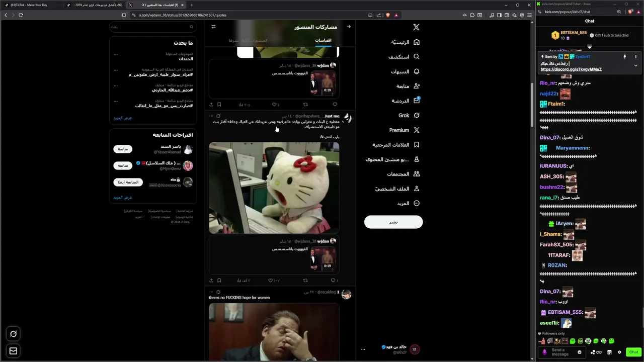The image size is (644, 362).
Task: Click the green Chat send button
Action: coord(633,352)
